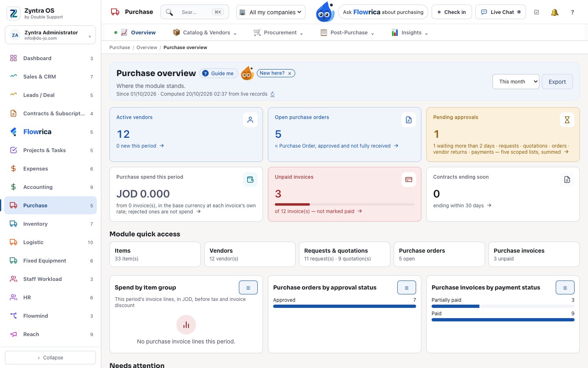Screen dimensions: 588x368
Task: Click Ask Flowrica about purchasing
Action: pyautogui.click(x=383, y=12)
